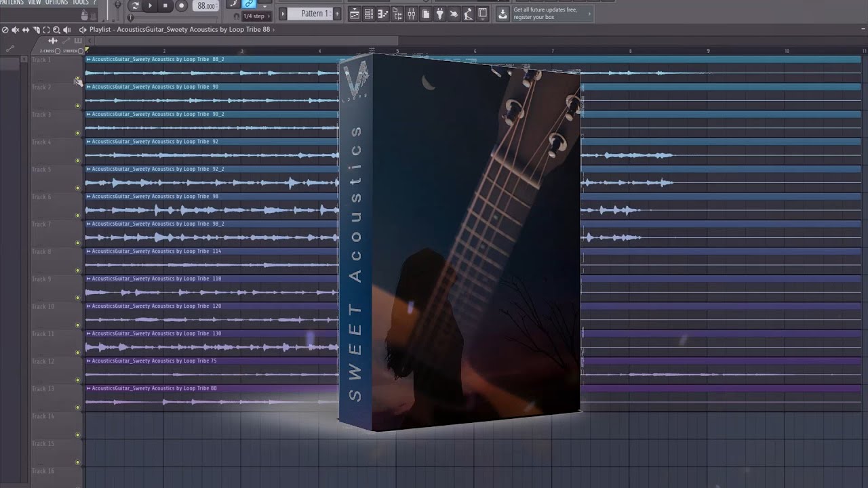Toggle the STRETCH option
Image resolution: width=868 pixels, height=488 pixels.
[81, 51]
